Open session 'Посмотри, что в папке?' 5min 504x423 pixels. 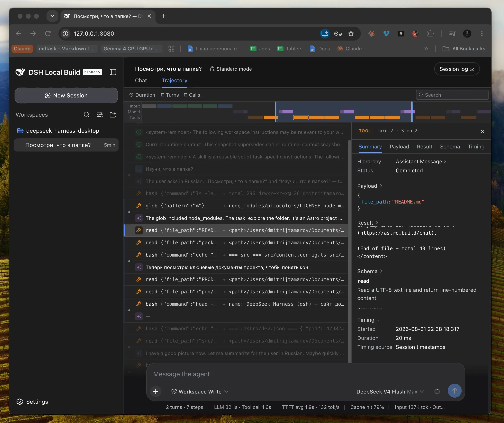(66, 145)
